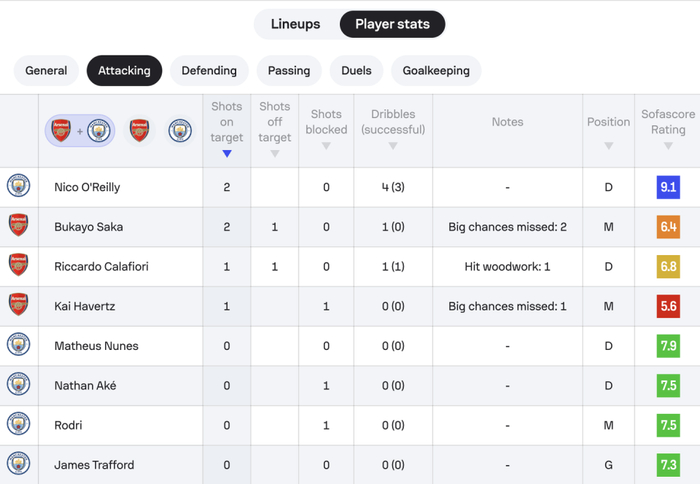700x484 pixels.
Task: Sort by Shots on target column
Action: pyautogui.click(x=227, y=130)
